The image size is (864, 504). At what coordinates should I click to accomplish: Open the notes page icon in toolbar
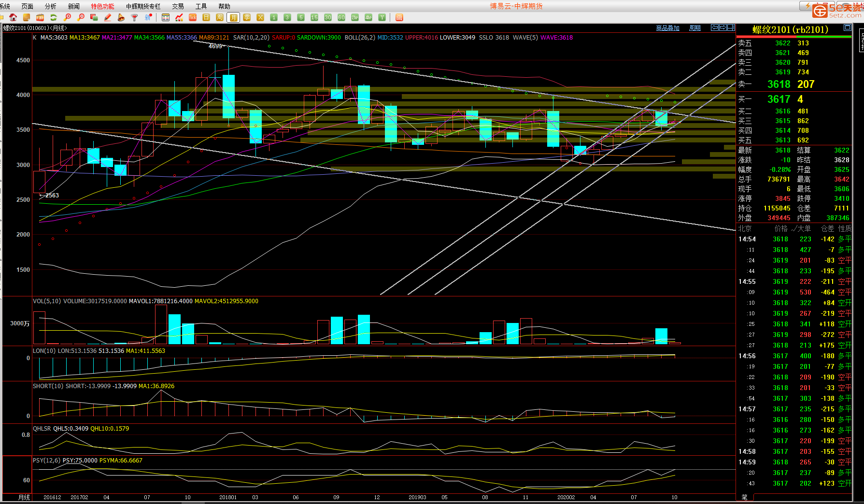coord(27,17)
